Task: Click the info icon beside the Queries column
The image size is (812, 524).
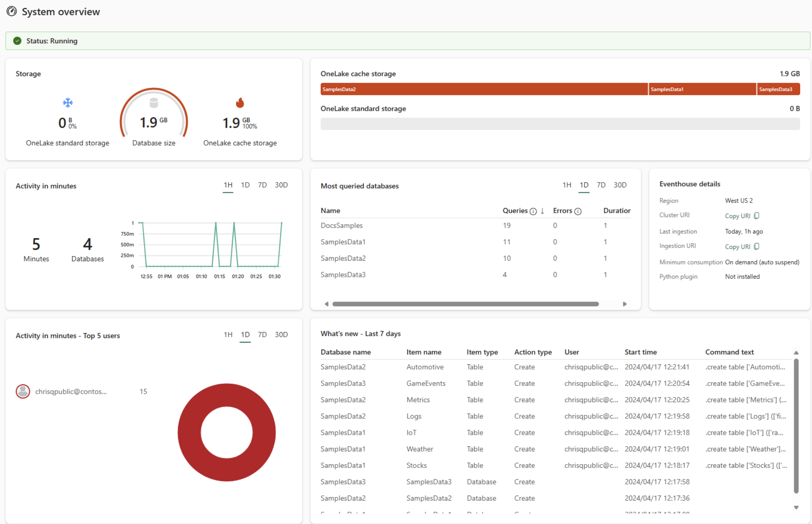Action: [534, 211]
